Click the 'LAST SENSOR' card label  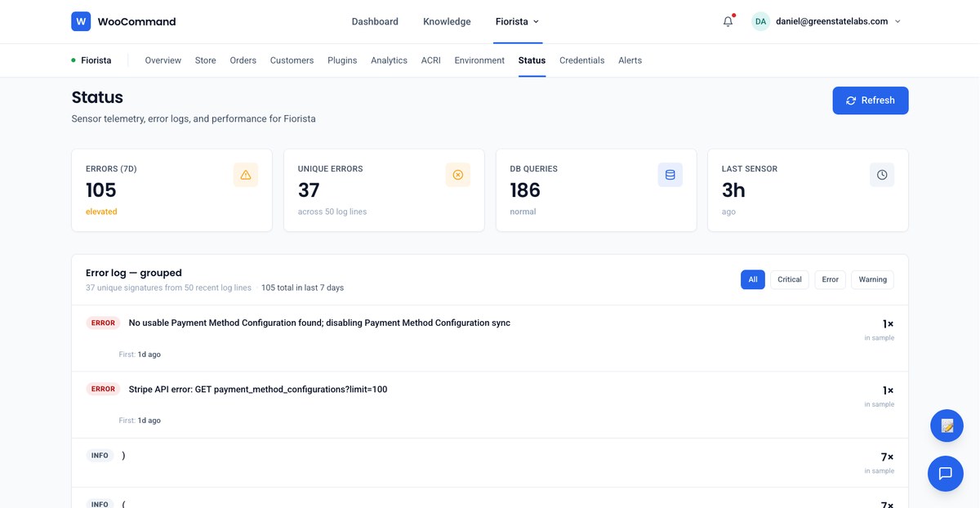750,169
